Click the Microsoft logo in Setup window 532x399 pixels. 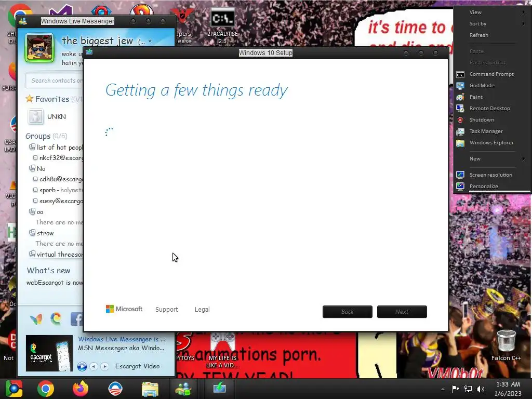pos(124,309)
